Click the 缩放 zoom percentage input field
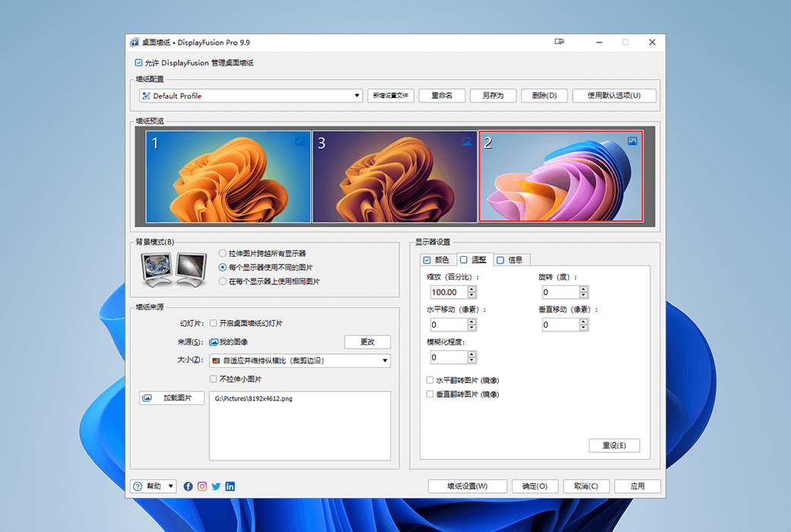This screenshot has width=791, height=532. tap(449, 293)
